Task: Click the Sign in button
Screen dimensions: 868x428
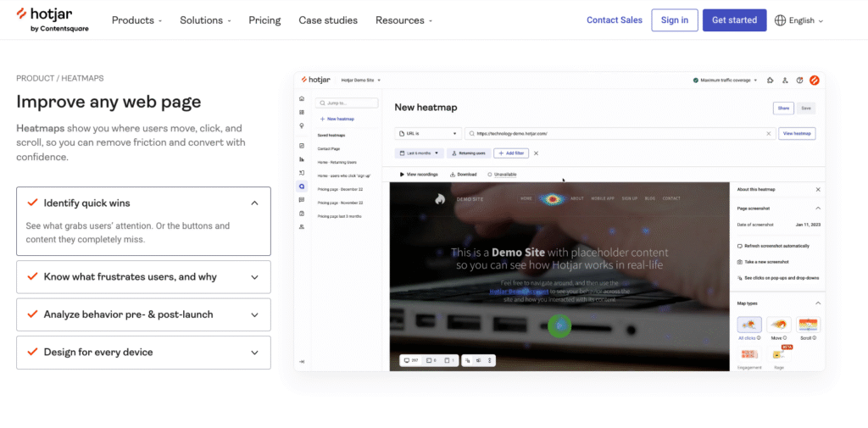Action: [x=675, y=20]
